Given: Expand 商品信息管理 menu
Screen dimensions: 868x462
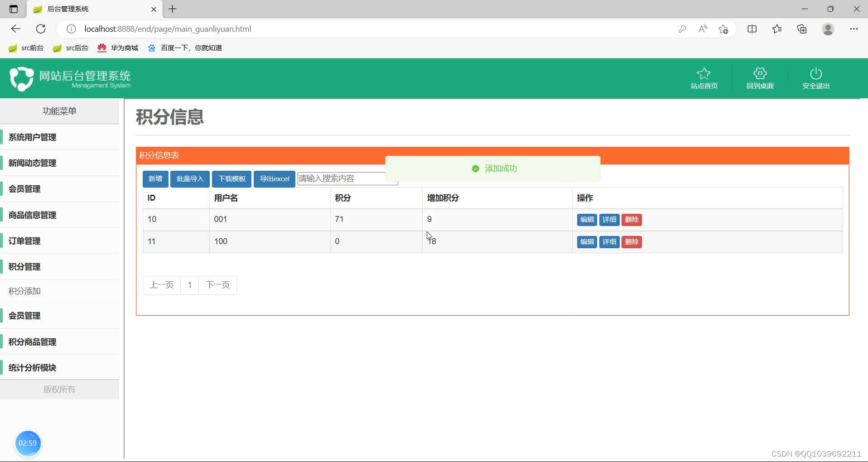Looking at the screenshot, I should (x=60, y=215).
